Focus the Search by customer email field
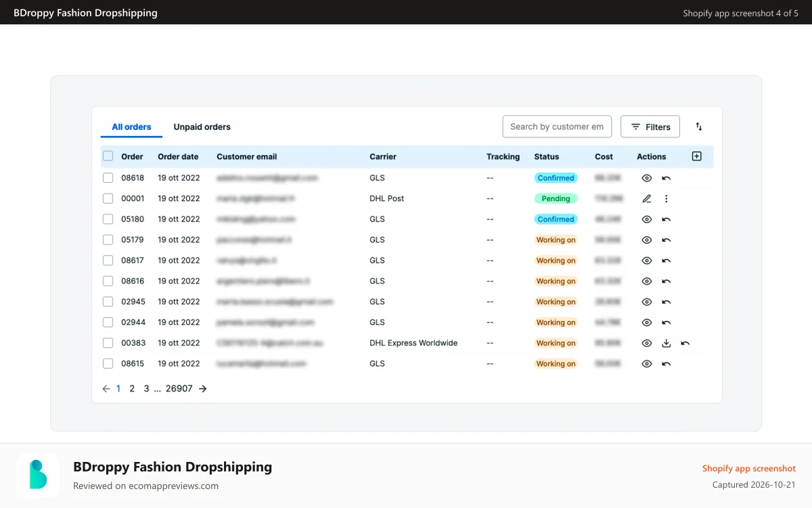Viewport: 812px width, 508px height. (557, 127)
